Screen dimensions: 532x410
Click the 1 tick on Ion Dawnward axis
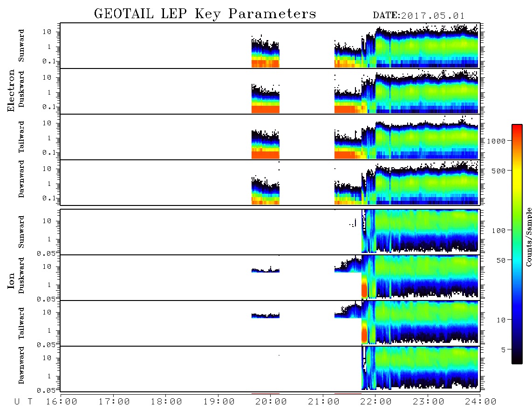click(x=49, y=376)
